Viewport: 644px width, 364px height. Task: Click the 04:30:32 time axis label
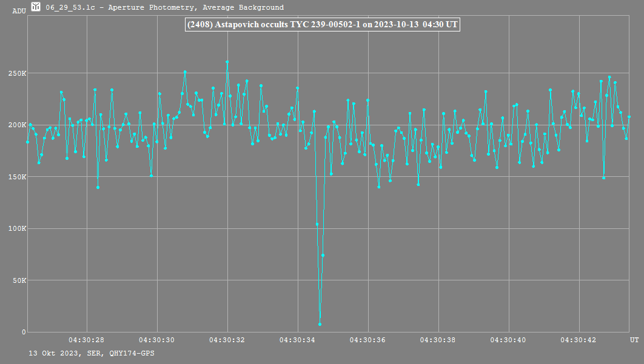click(227, 340)
